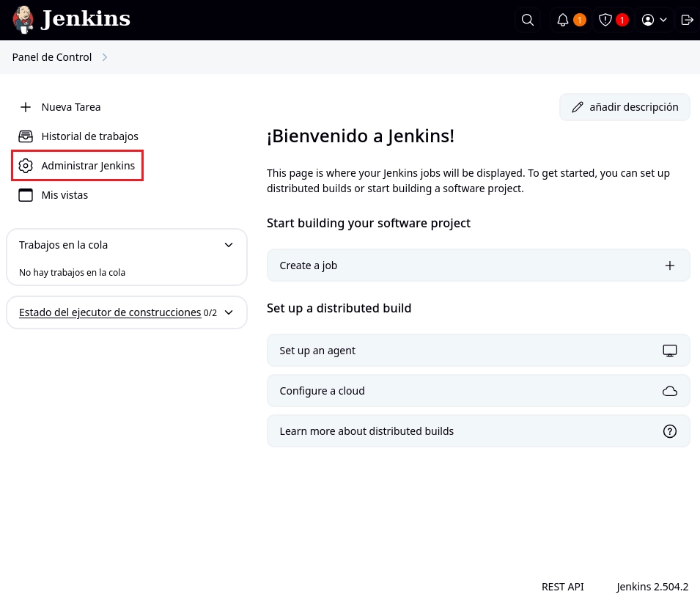Click the No hay trabajos en la cola text
The width and height of the screenshot is (700, 597).
(x=72, y=273)
